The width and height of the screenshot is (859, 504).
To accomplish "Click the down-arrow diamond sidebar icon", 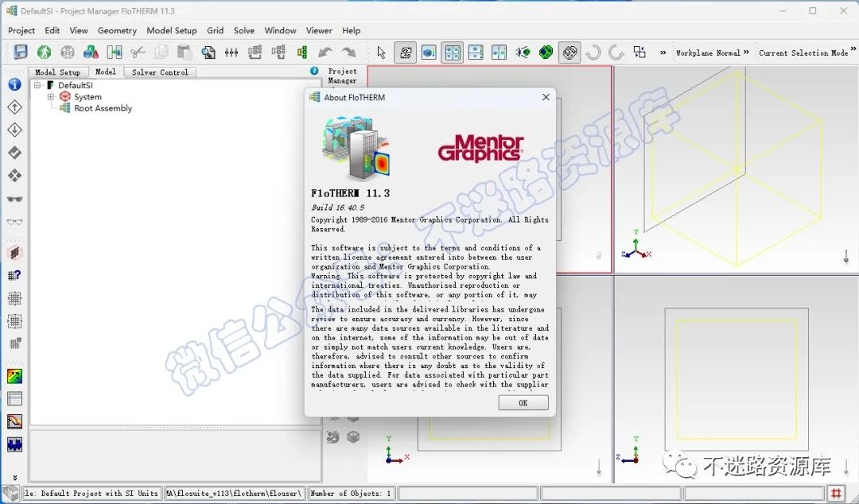I will (x=15, y=130).
